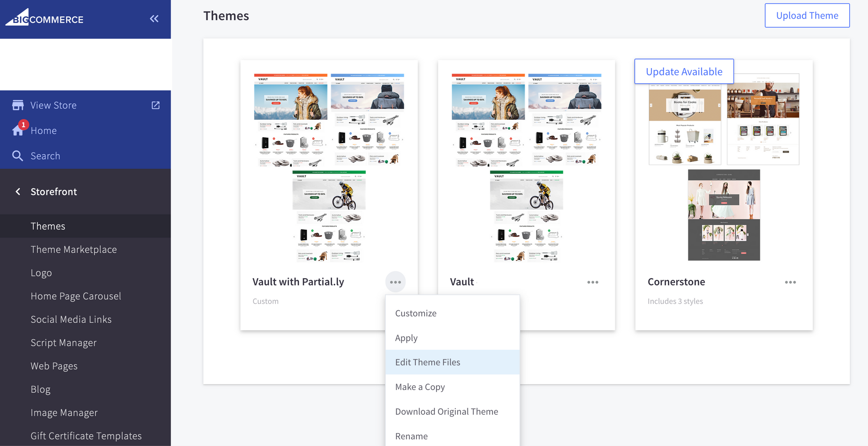Viewport: 868px width, 446px height.
Task: Open Gift Certificate Templates
Action: click(x=86, y=436)
